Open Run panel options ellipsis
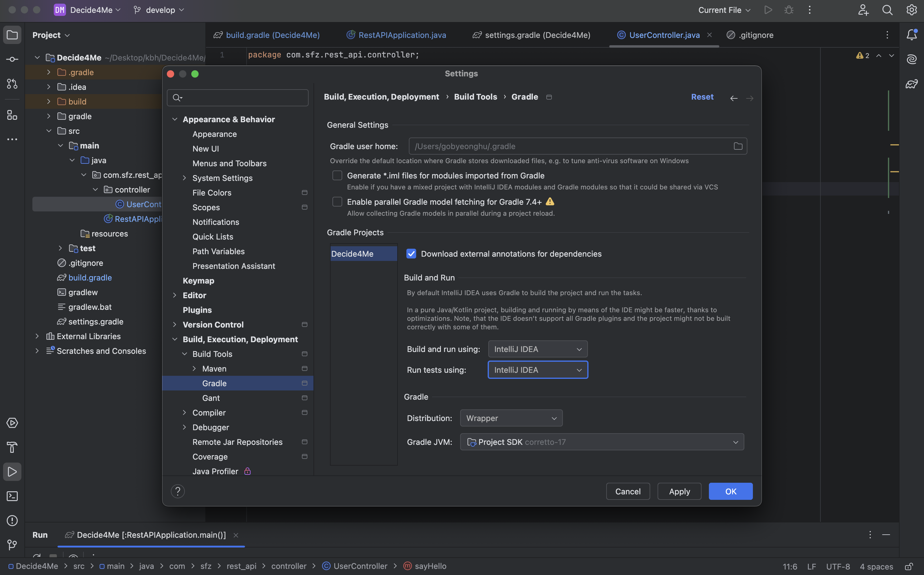The height and width of the screenshot is (575, 924). [x=870, y=535]
